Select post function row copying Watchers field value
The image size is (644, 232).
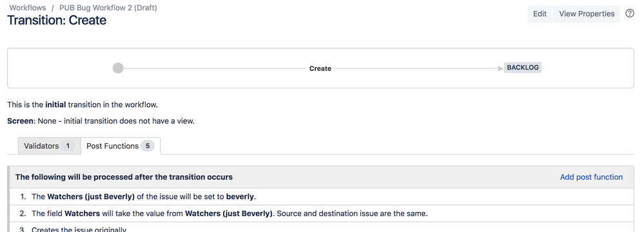point(322,213)
